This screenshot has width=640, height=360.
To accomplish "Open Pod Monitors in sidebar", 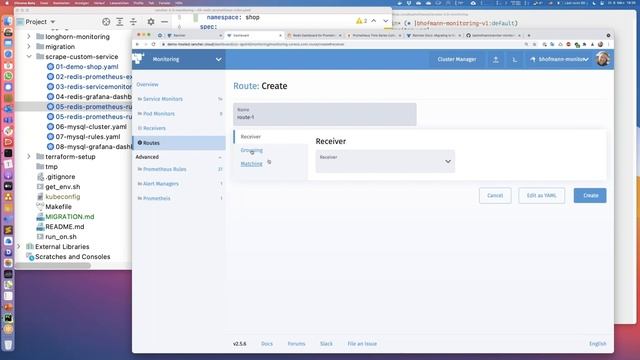I will click(x=179, y=114).
